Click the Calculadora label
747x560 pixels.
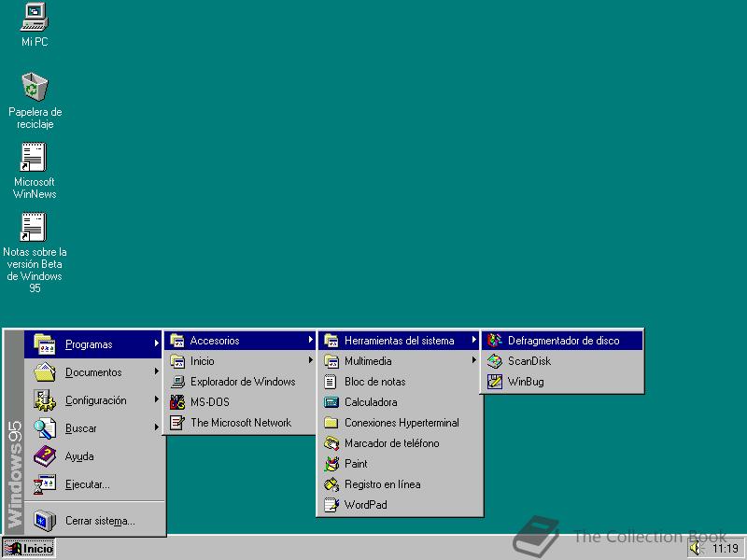[371, 402]
